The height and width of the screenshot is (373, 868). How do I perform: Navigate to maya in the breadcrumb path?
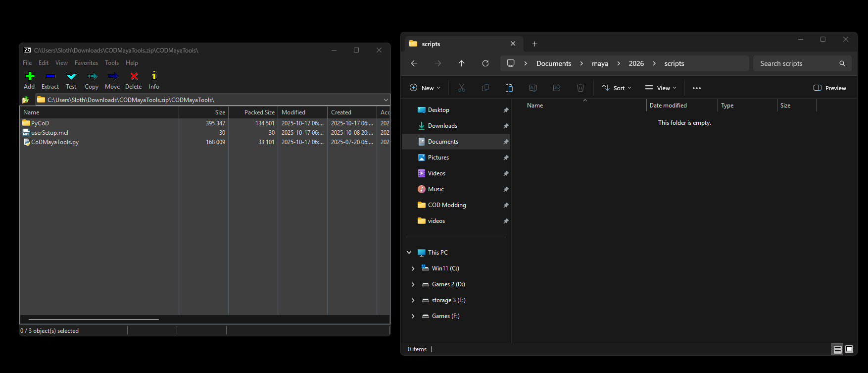600,63
